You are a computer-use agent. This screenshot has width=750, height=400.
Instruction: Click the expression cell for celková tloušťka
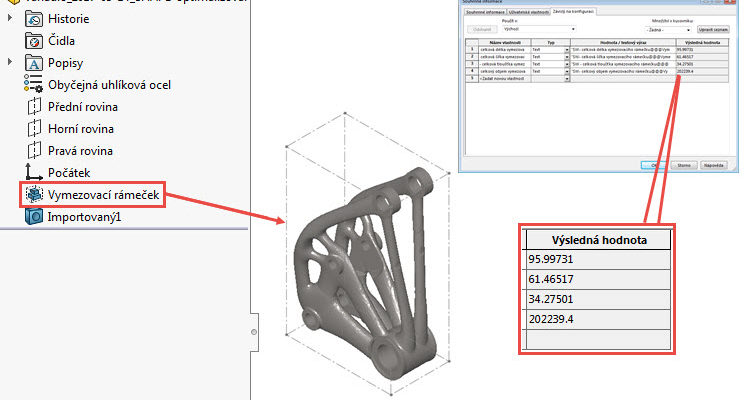(623, 64)
